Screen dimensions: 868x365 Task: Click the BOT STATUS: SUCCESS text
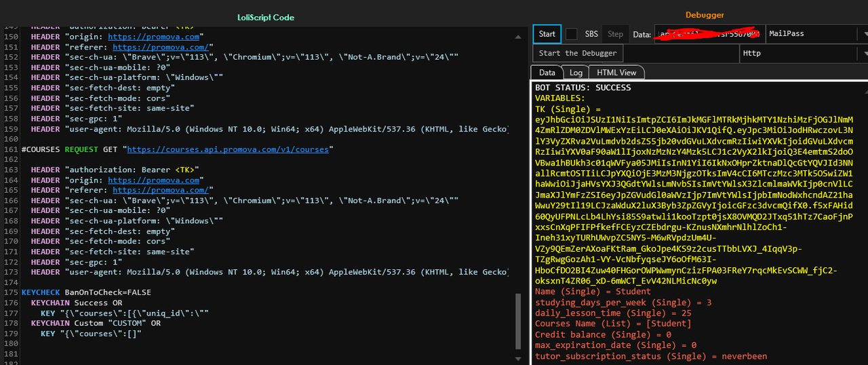583,88
